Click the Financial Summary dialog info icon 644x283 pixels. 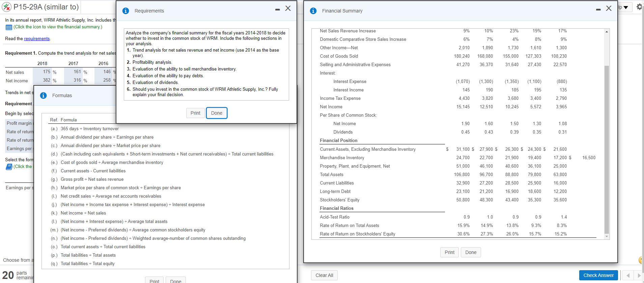coord(313,11)
